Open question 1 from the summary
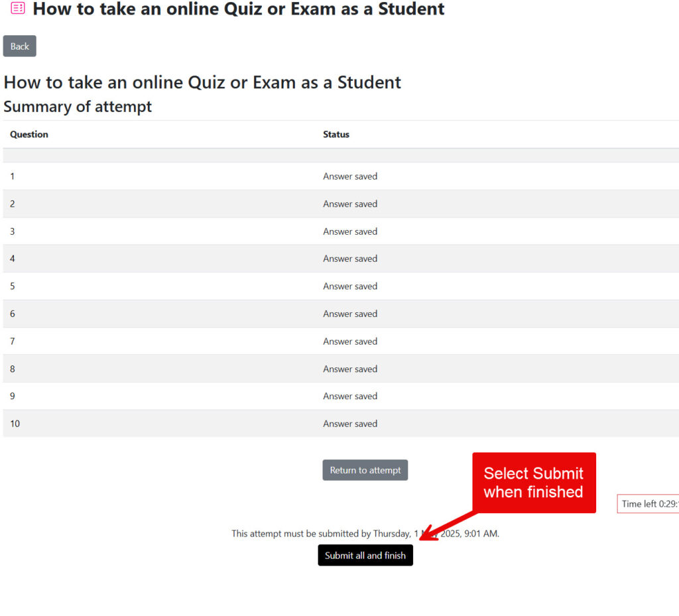 12,176
